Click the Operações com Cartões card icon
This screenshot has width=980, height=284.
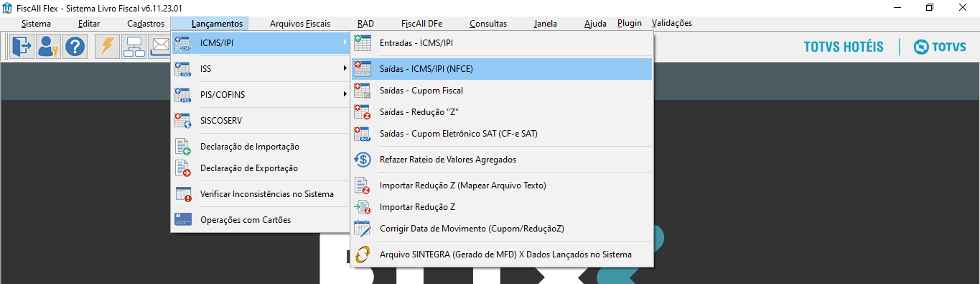(x=183, y=220)
